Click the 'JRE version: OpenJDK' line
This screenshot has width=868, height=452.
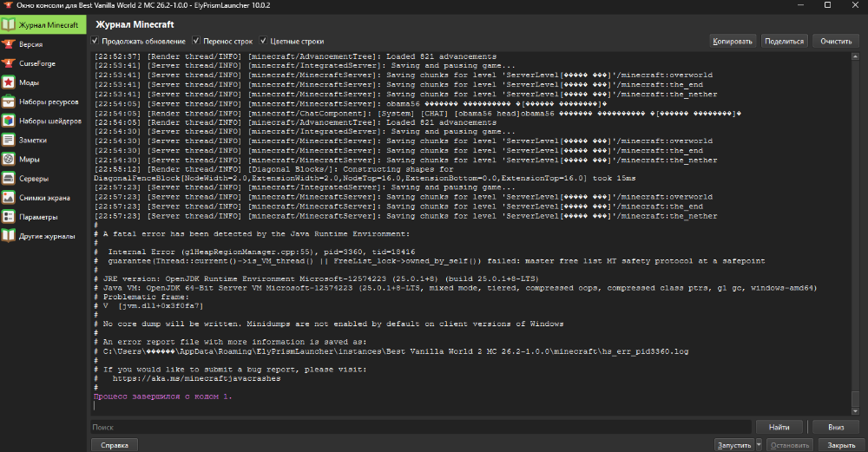316,278
